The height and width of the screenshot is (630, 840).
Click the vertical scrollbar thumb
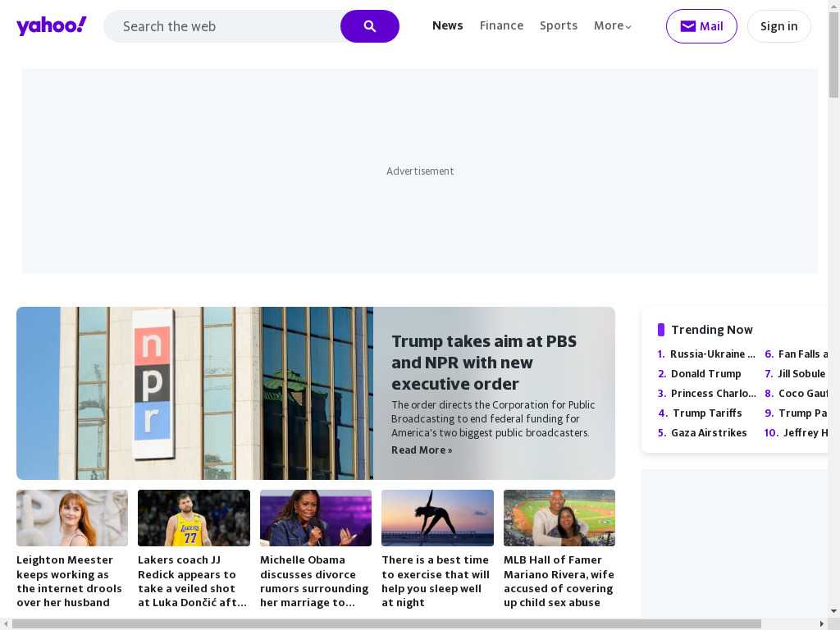833,55
